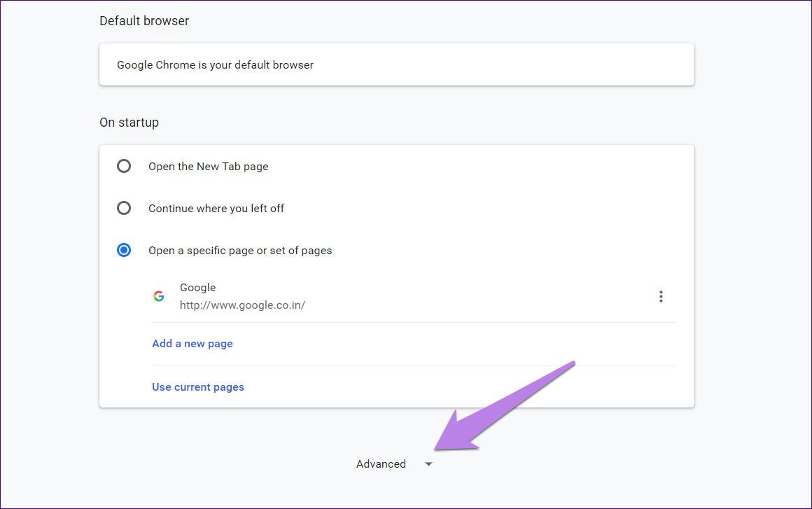Click the http://www.google.co.in/ URL text
This screenshot has height=509, width=812.
pyautogui.click(x=242, y=305)
